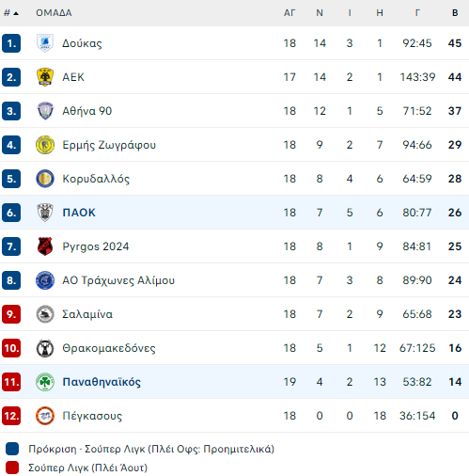This screenshot has height=476, width=469.
Task: Select the Αθήνα 90 team emblem
Action: click(x=45, y=111)
